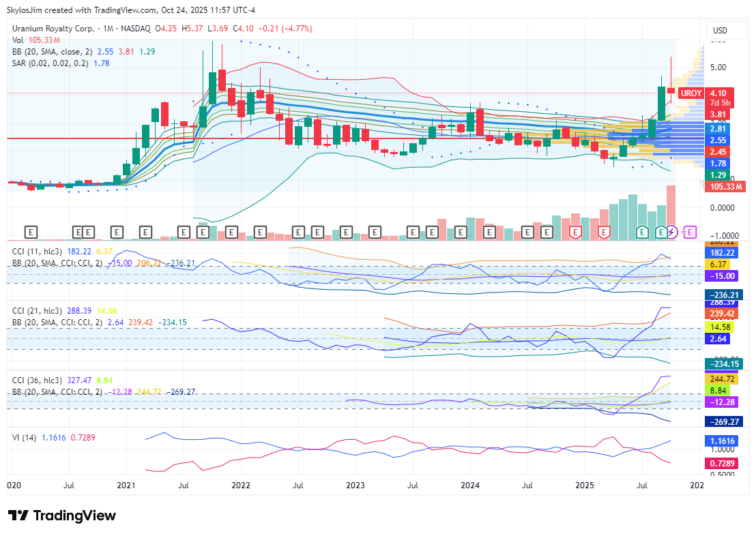Click the CCI (36, hlc3) legend
756x536 pixels.
click(x=37, y=381)
